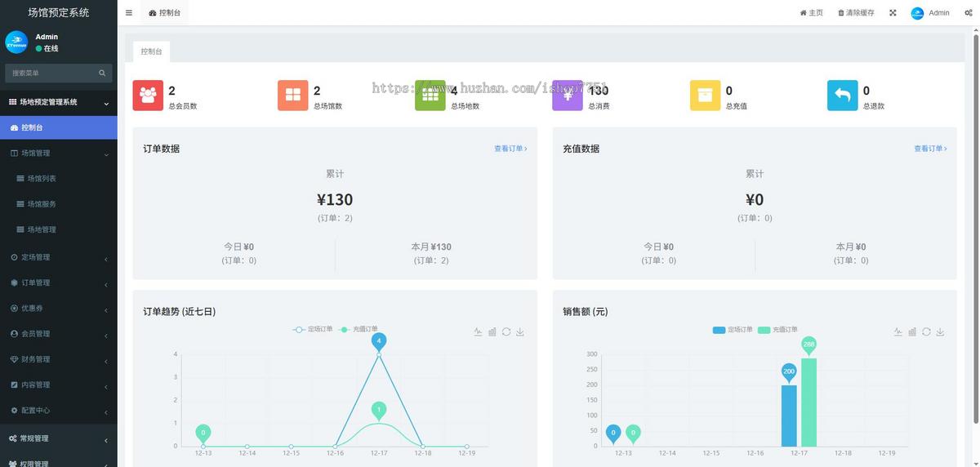Restore the 订单趋势 chart with refresh icon
The width and height of the screenshot is (980, 467).
[x=506, y=331]
